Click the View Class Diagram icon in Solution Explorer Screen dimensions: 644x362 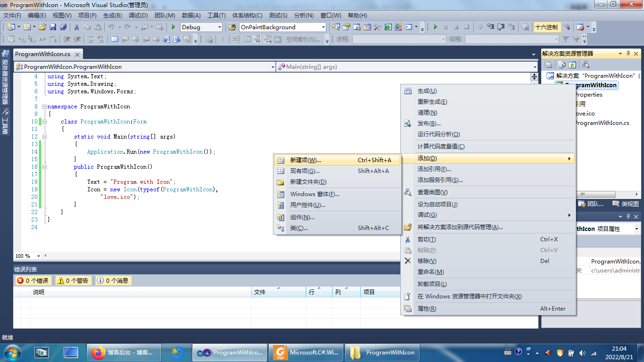586,65
